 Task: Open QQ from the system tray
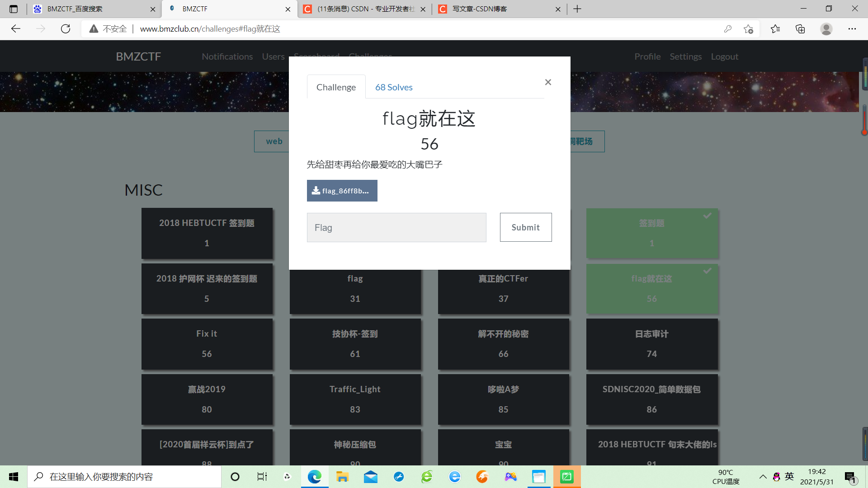777,477
